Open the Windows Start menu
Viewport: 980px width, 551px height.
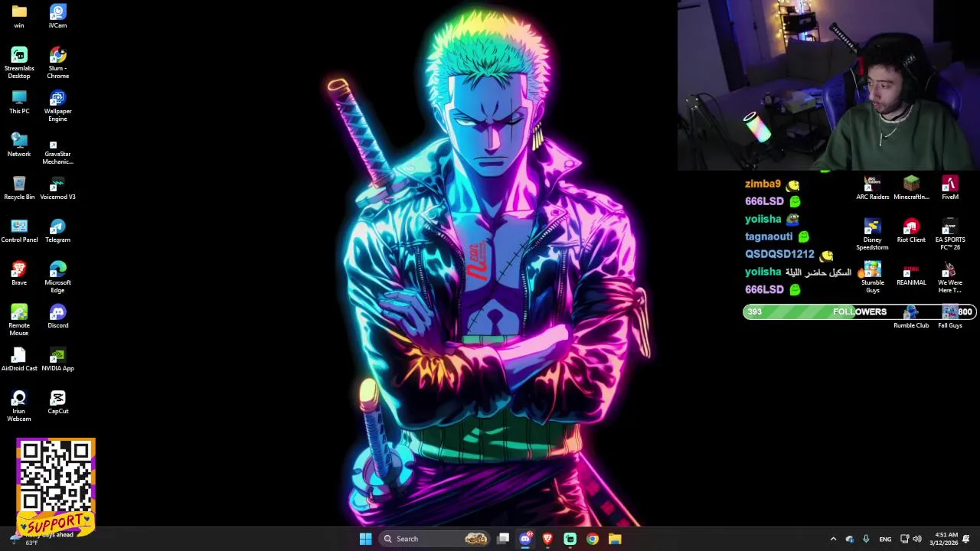tap(365, 539)
